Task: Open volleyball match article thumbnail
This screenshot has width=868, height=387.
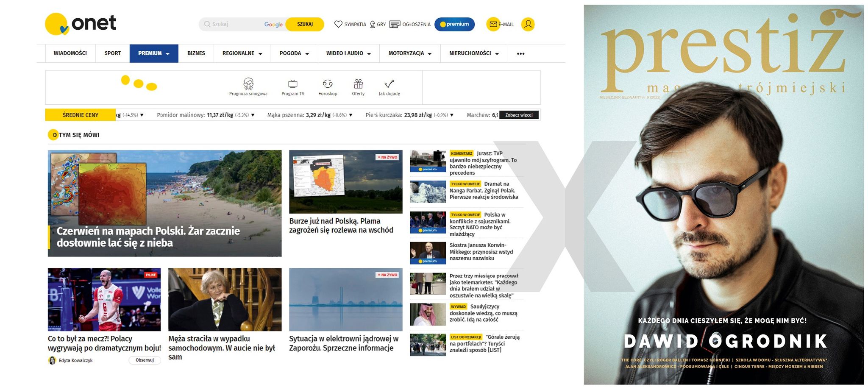Action: [104, 299]
